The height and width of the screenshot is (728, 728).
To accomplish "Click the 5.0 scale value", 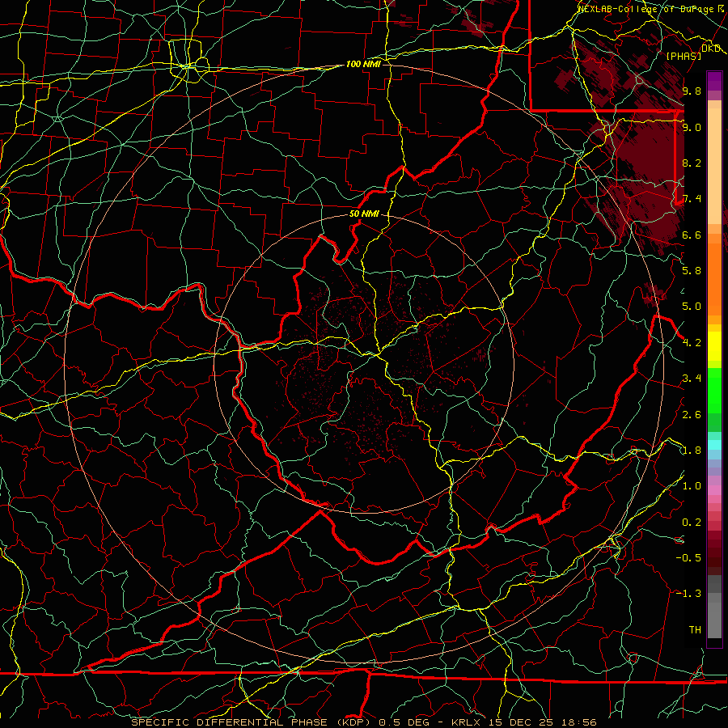I will (692, 307).
